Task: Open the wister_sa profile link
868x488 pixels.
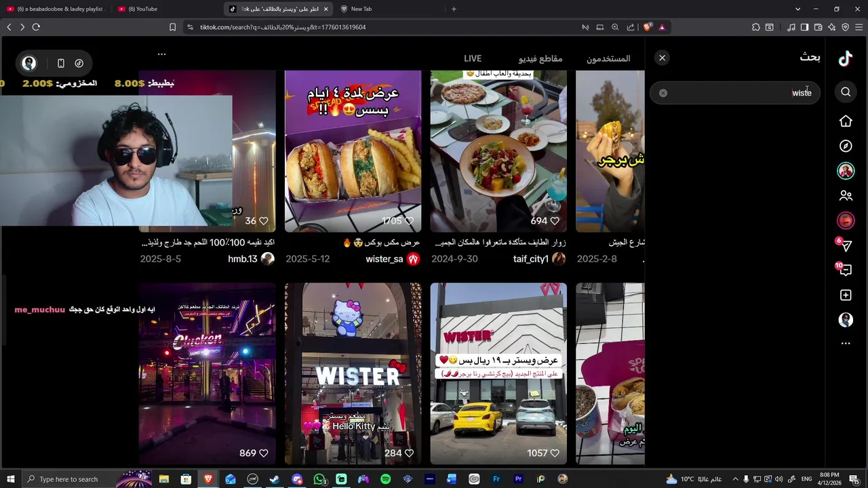Action: (x=384, y=259)
